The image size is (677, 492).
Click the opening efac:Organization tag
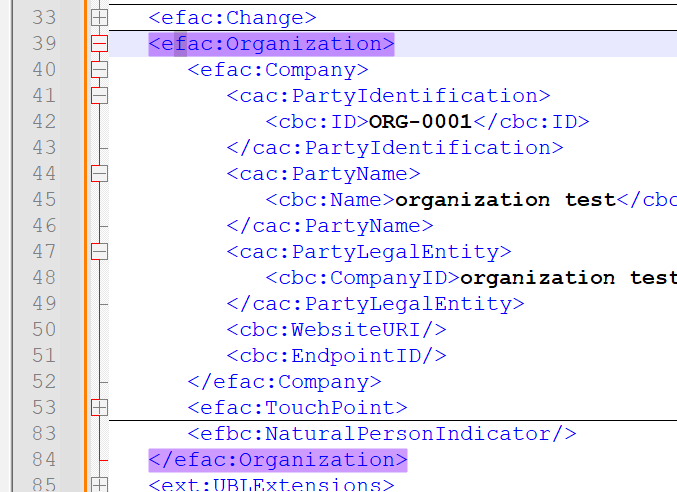click(272, 44)
